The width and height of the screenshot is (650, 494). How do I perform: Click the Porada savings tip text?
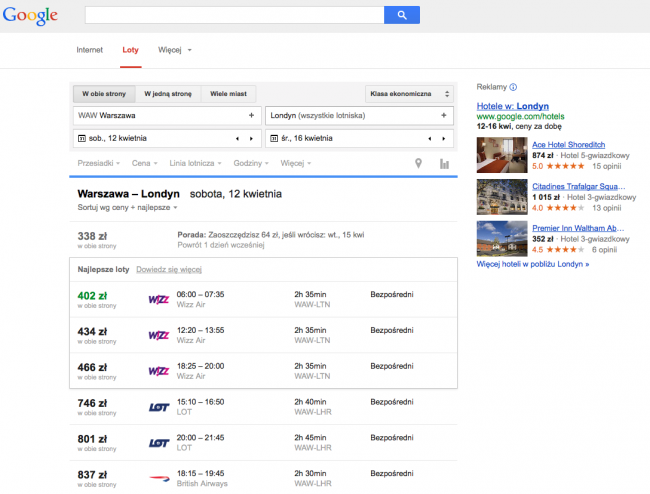click(x=271, y=235)
